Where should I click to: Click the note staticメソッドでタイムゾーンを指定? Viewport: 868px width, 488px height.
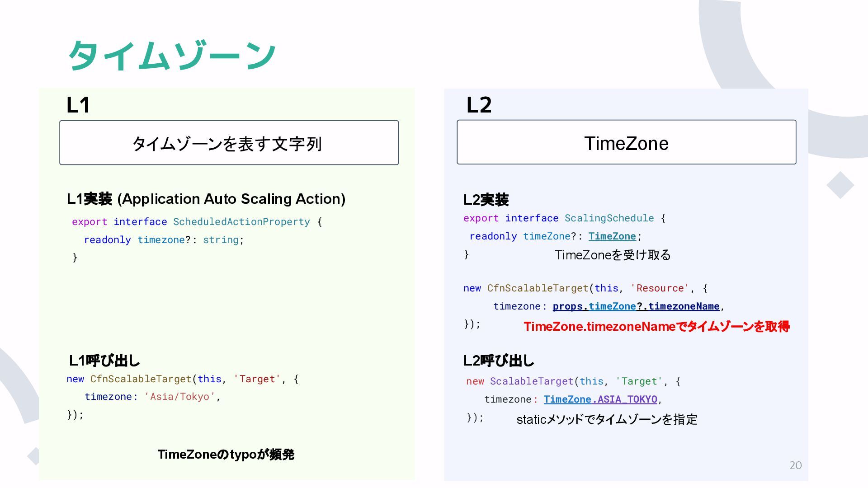[607, 420]
